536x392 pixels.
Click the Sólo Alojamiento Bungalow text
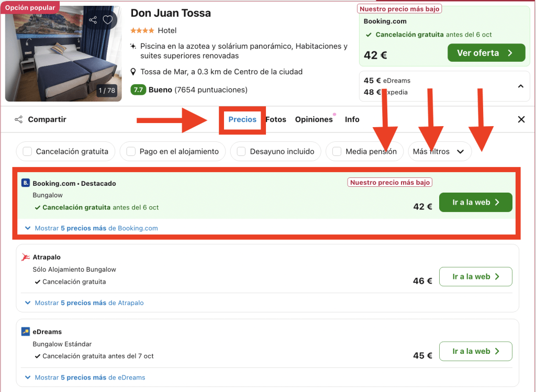(x=74, y=270)
